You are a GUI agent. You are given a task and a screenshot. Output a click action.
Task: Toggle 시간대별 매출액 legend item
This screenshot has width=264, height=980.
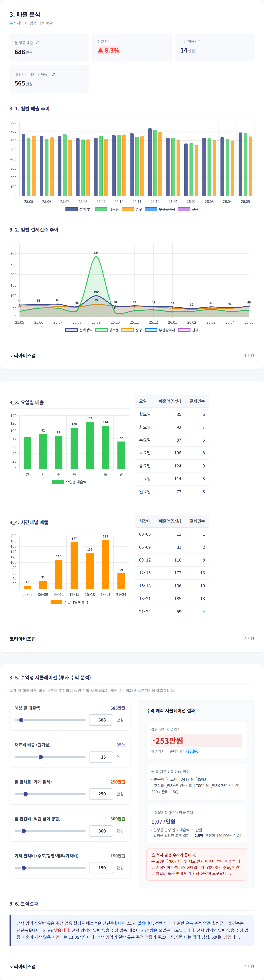click(x=69, y=602)
